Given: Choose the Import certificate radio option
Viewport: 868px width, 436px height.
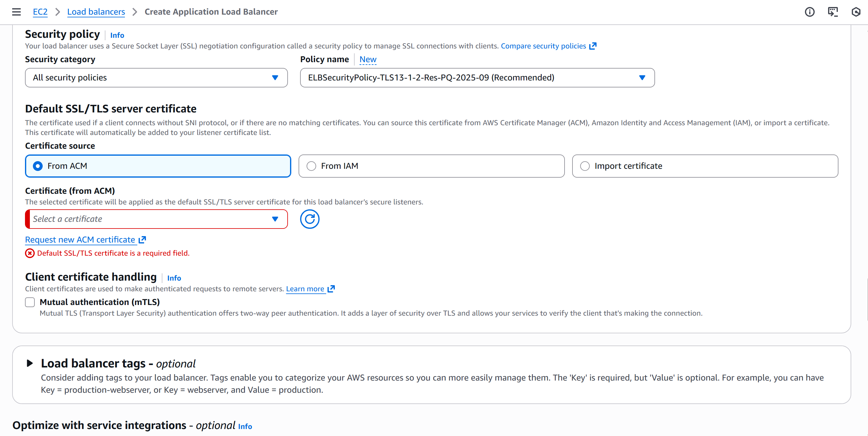Looking at the screenshot, I should (585, 166).
